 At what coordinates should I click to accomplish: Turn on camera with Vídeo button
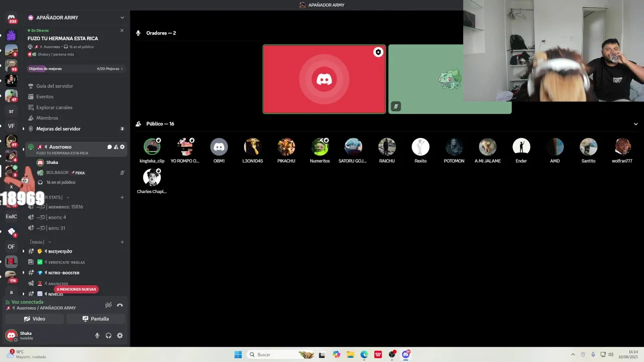click(35, 319)
